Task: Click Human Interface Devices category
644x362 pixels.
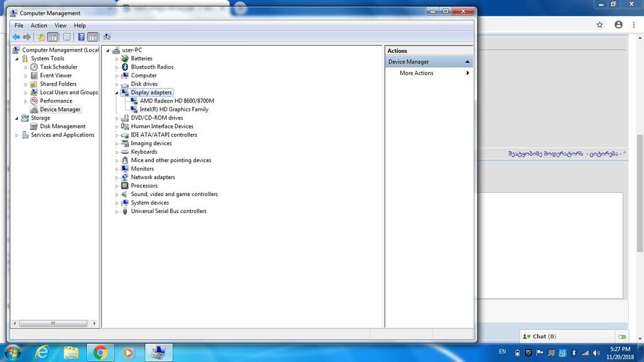Action: [162, 126]
